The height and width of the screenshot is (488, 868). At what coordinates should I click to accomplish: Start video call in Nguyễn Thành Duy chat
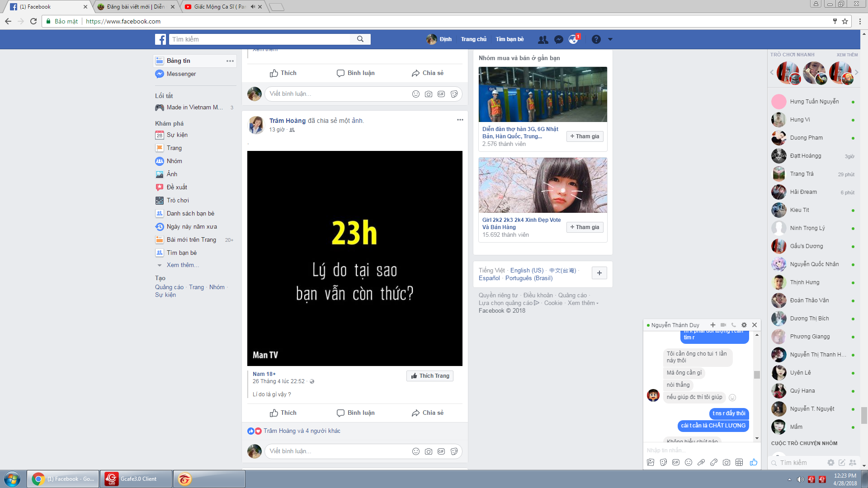723,325
